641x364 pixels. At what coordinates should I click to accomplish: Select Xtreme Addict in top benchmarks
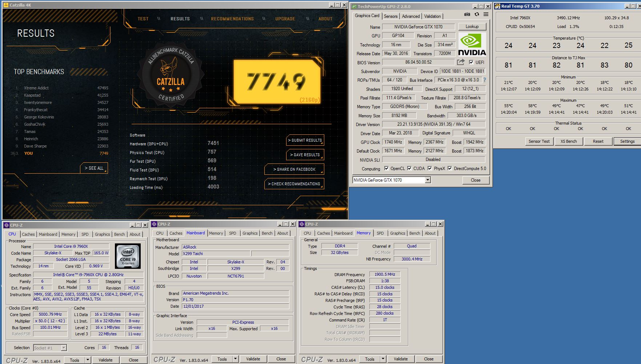[x=62, y=88]
